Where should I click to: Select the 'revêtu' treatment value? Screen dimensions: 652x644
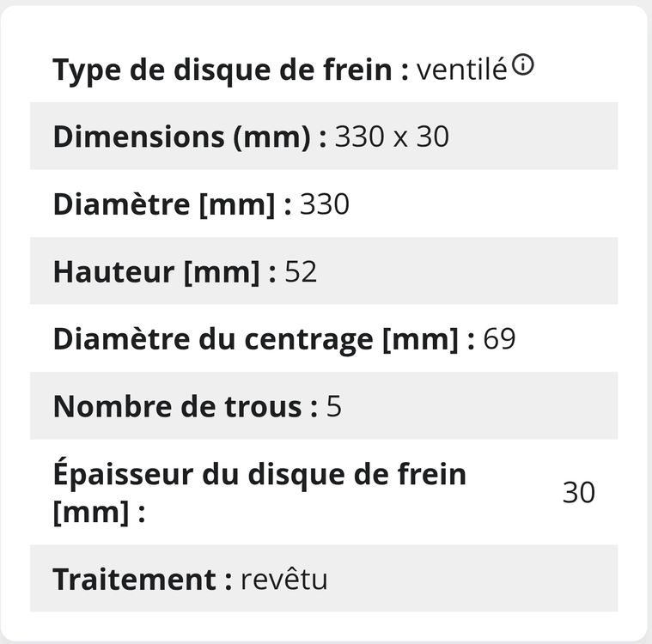(x=284, y=579)
